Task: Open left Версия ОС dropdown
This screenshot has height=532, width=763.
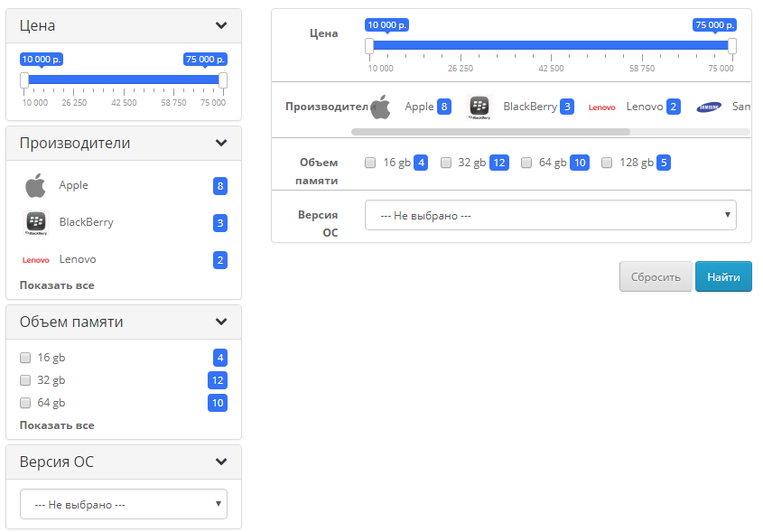Action: 124,504
